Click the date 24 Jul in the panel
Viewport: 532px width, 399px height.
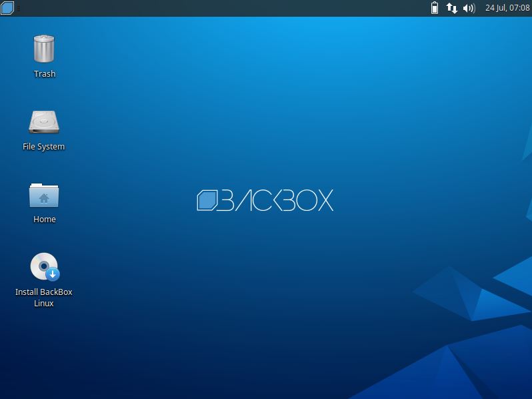pos(495,8)
